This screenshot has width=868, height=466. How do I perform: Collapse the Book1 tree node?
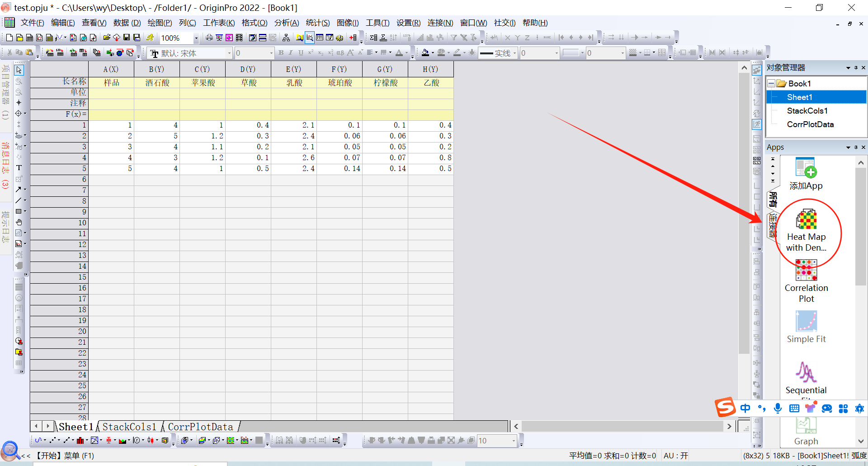[771, 84]
